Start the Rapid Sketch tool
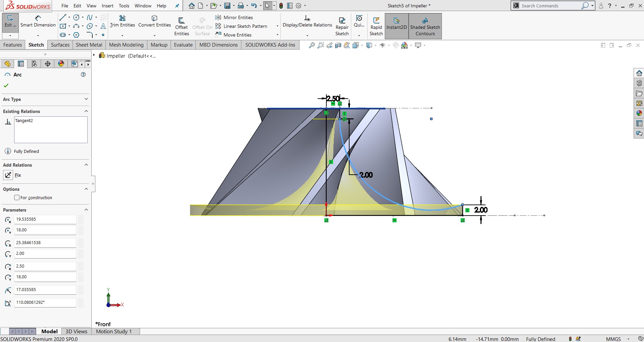 (x=376, y=26)
